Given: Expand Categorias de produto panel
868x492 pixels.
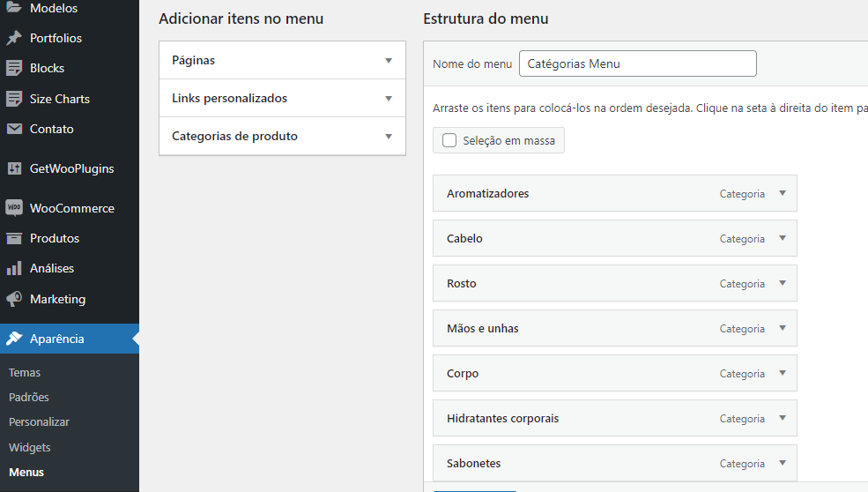Looking at the screenshot, I should click(389, 137).
